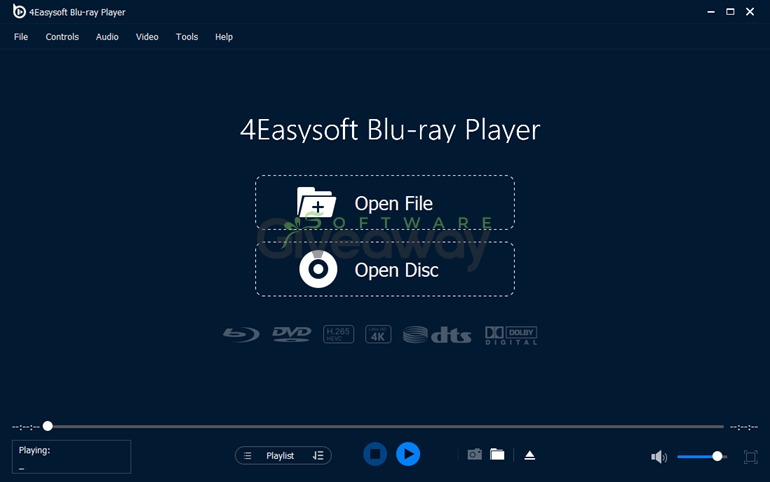Image resolution: width=770 pixels, height=482 pixels.
Task: Mute audio with the speaker icon
Action: click(659, 457)
